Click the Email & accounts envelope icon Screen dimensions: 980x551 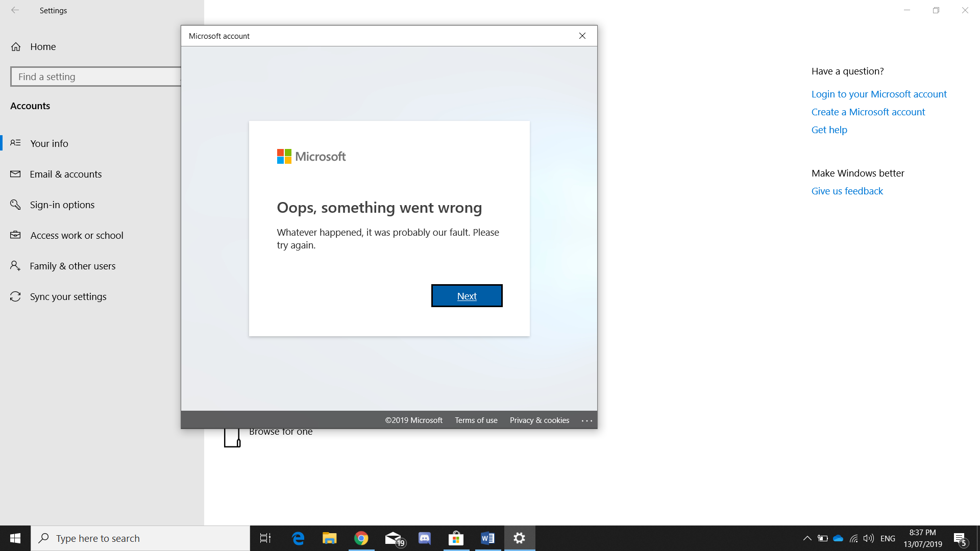click(15, 174)
